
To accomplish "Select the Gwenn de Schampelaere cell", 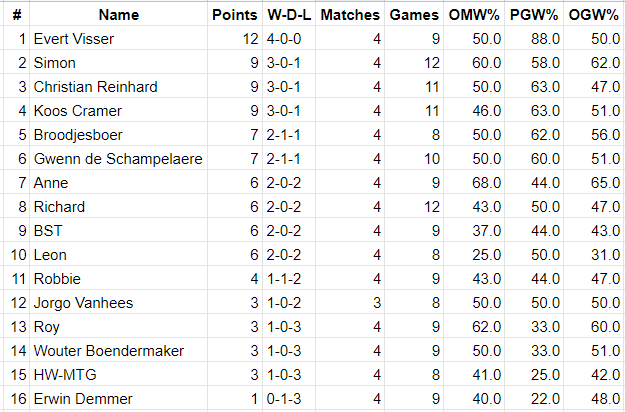I will click(118, 159).
